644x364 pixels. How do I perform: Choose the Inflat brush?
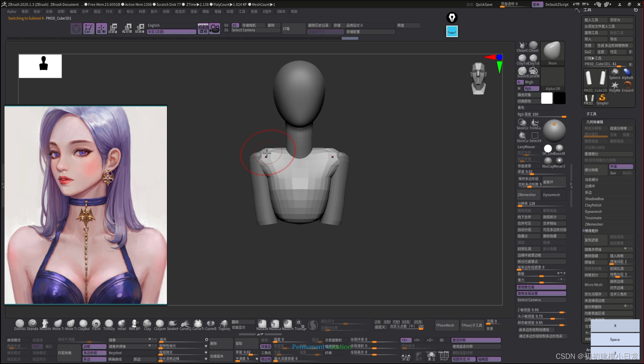tap(122, 324)
